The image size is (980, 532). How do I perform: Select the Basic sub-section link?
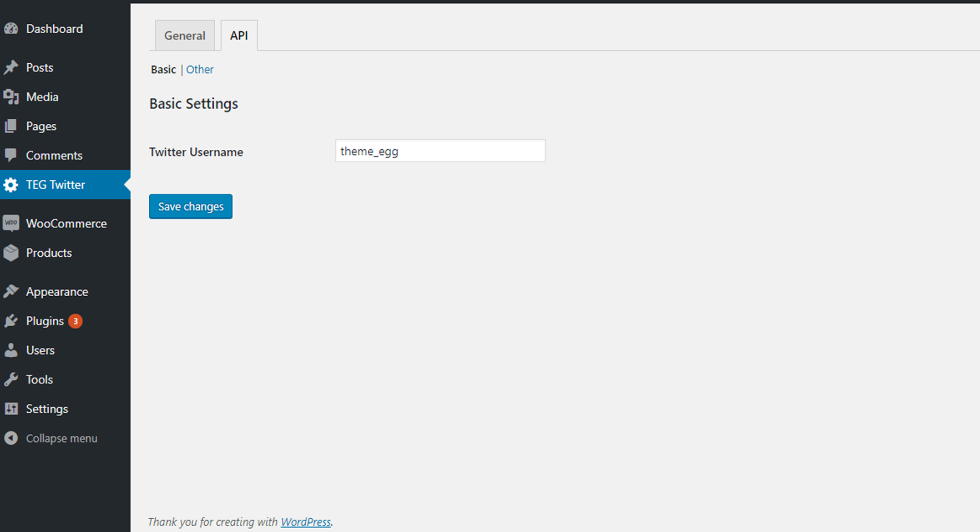pos(163,69)
